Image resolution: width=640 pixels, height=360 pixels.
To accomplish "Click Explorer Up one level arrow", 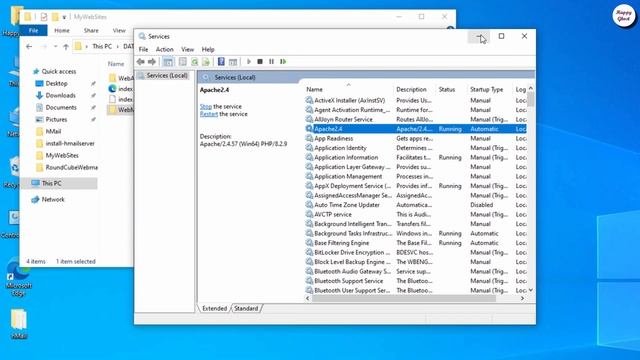I will 66,47.
